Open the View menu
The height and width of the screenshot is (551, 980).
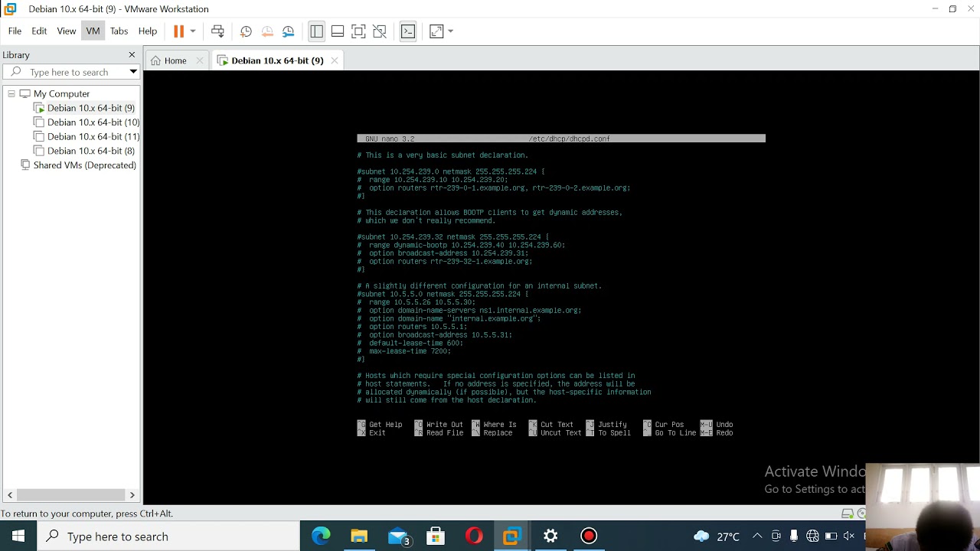click(x=67, y=31)
